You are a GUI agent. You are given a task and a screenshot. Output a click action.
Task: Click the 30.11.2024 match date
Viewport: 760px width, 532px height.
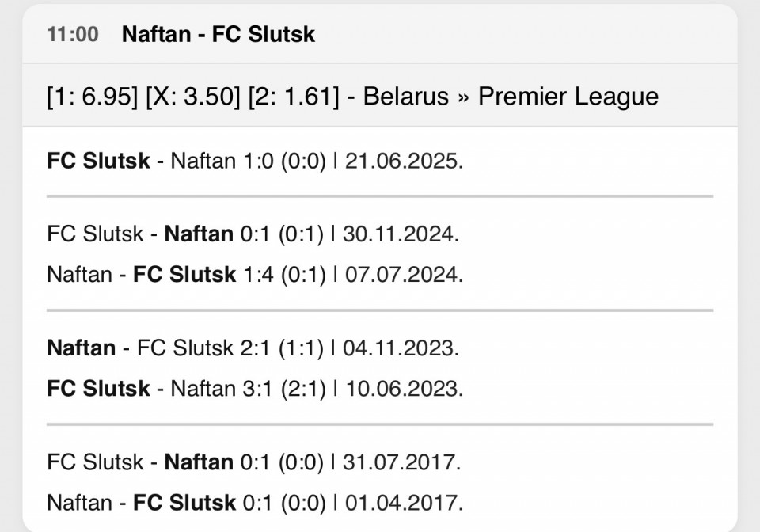[401, 234]
